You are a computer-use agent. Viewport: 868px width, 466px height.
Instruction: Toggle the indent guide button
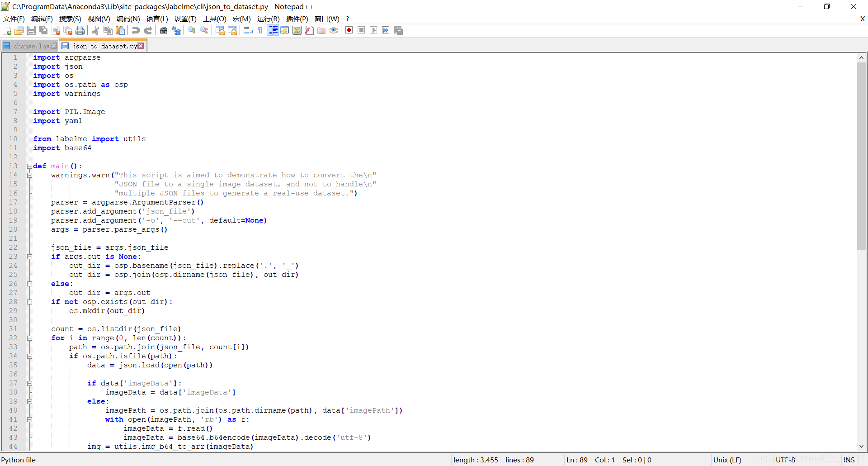point(273,30)
